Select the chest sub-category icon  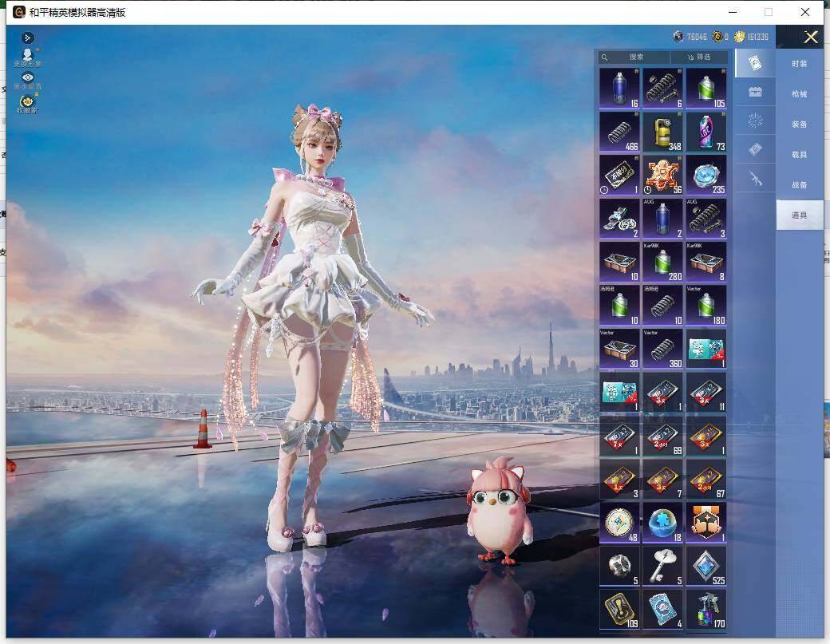point(755,92)
